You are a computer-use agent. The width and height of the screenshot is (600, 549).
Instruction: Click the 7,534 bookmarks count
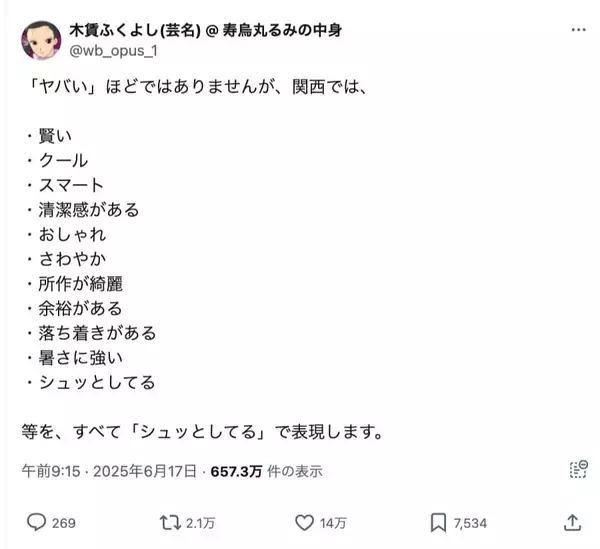click(x=470, y=522)
